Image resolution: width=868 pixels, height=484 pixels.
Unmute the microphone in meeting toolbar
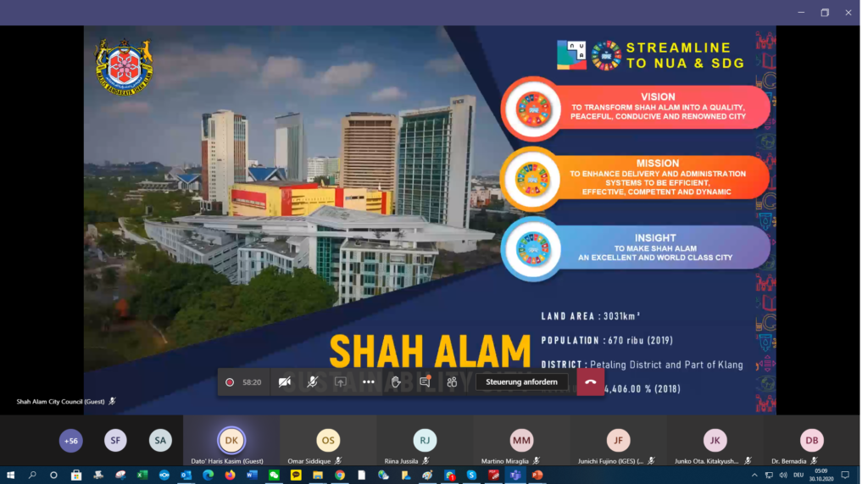click(313, 382)
